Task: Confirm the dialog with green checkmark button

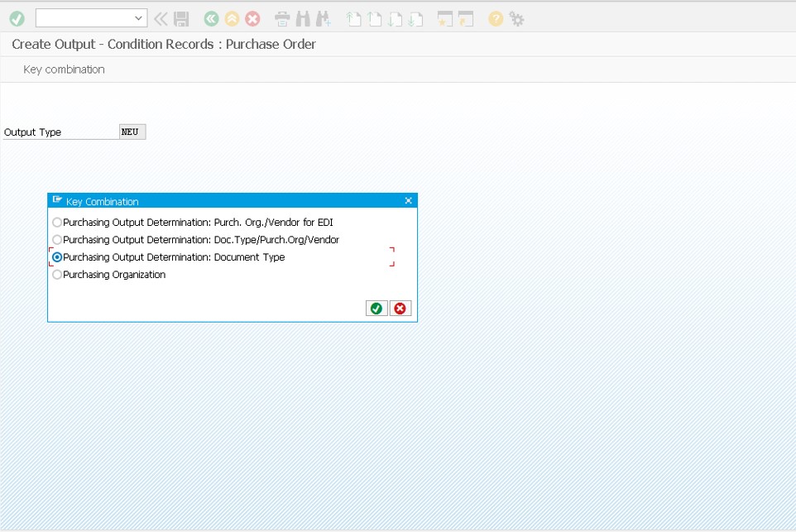Action: coord(376,308)
